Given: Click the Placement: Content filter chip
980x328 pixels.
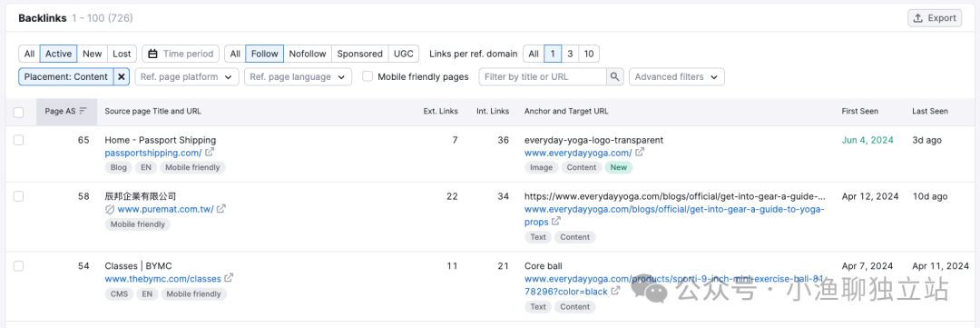Looking at the screenshot, I should [x=66, y=77].
